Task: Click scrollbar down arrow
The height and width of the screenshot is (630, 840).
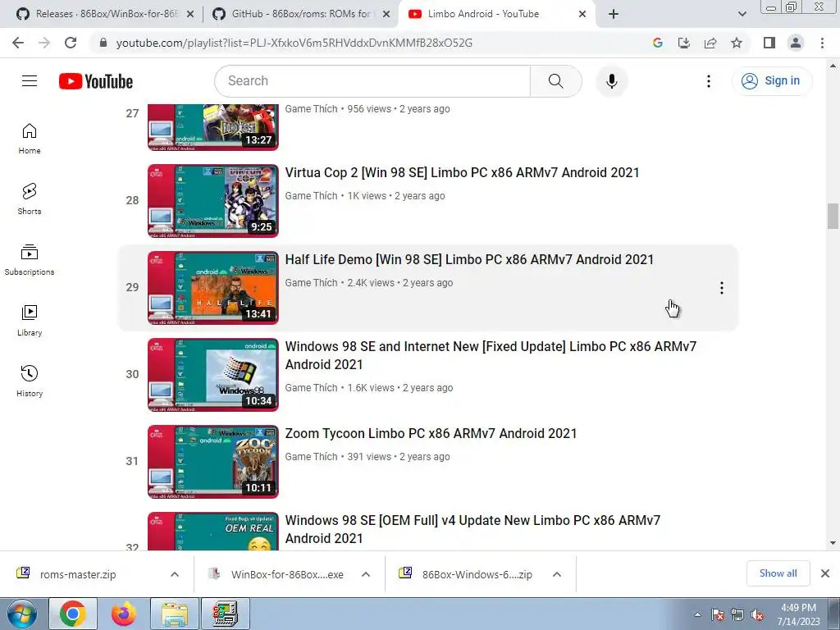Action: point(833,543)
